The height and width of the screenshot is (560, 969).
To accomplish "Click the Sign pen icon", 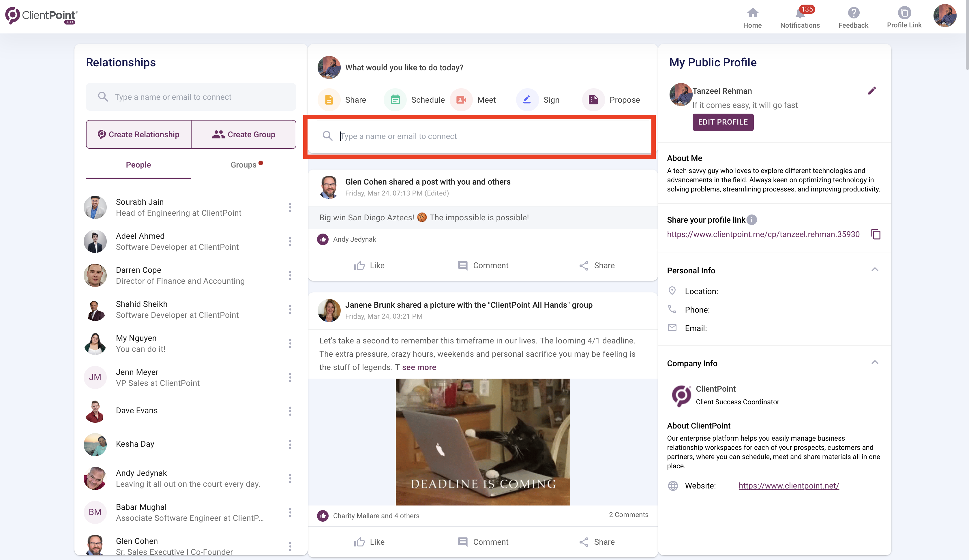I will (x=527, y=100).
